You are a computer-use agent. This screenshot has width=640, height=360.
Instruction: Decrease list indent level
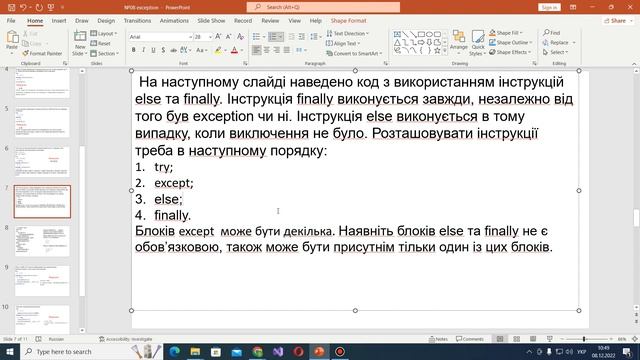(291, 37)
